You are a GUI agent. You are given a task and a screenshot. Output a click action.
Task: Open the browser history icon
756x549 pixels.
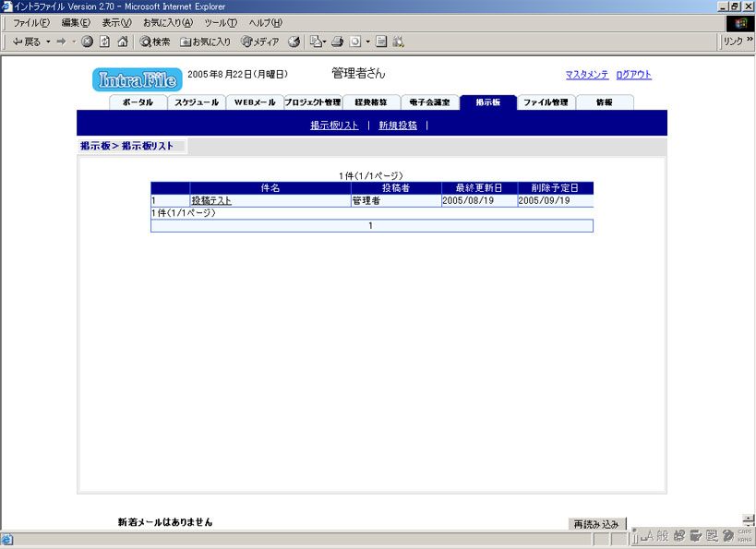tap(294, 42)
